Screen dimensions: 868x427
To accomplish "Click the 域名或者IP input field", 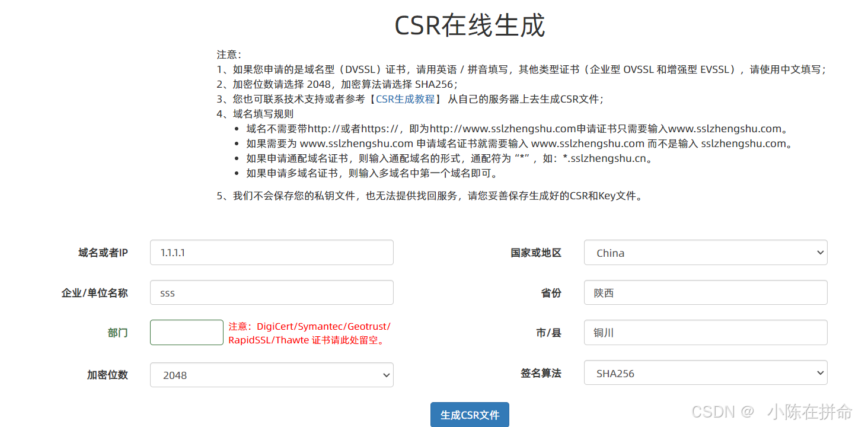I will (x=272, y=253).
